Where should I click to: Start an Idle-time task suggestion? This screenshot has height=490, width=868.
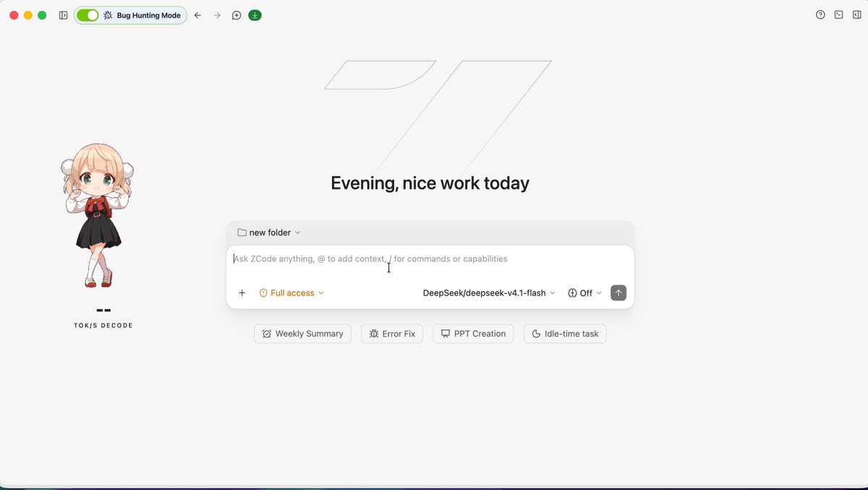click(565, 334)
